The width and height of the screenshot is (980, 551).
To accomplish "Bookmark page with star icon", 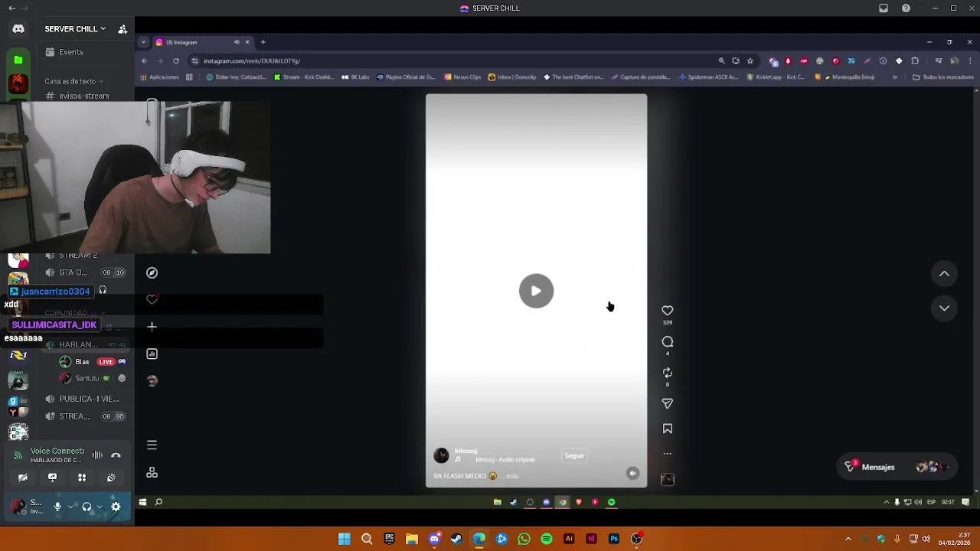I will [x=750, y=60].
